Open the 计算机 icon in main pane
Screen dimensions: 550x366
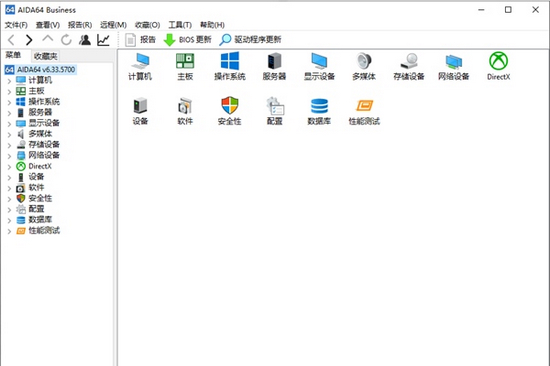tap(140, 66)
